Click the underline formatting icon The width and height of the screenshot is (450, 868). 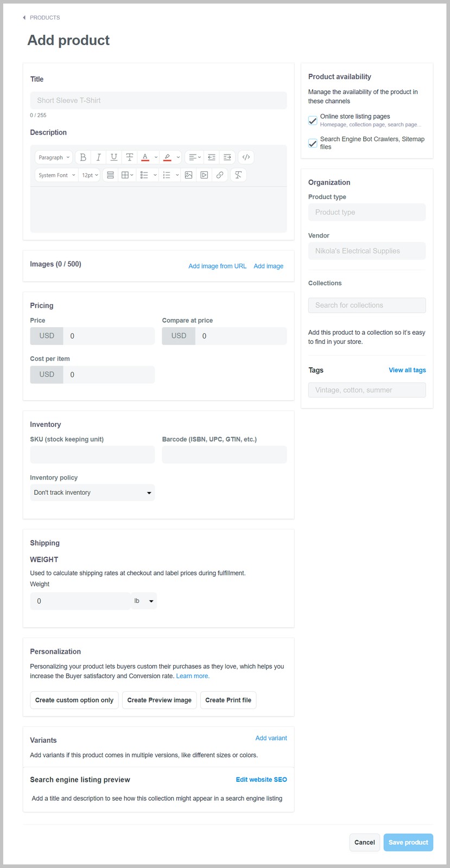pos(114,157)
